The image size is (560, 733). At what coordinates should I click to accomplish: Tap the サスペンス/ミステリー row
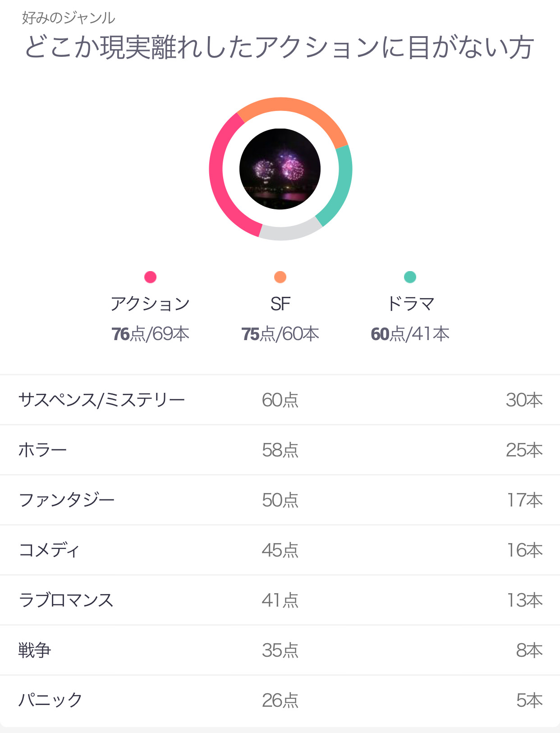(280, 400)
